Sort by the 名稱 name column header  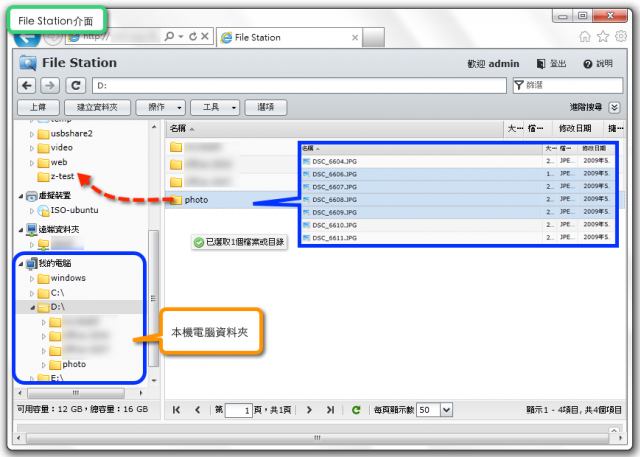[x=334, y=129]
